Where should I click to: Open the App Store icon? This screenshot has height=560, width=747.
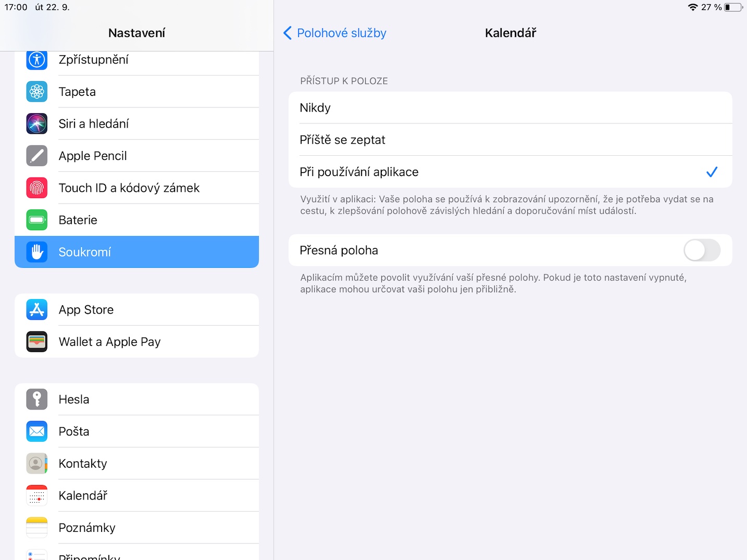click(x=37, y=310)
